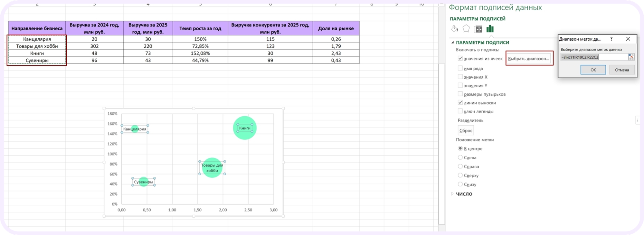Image resolution: width=644 pixels, height=235 pixels.
Task: Click the 'Параметры подписей' tab heading
Action: pos(478,19)
